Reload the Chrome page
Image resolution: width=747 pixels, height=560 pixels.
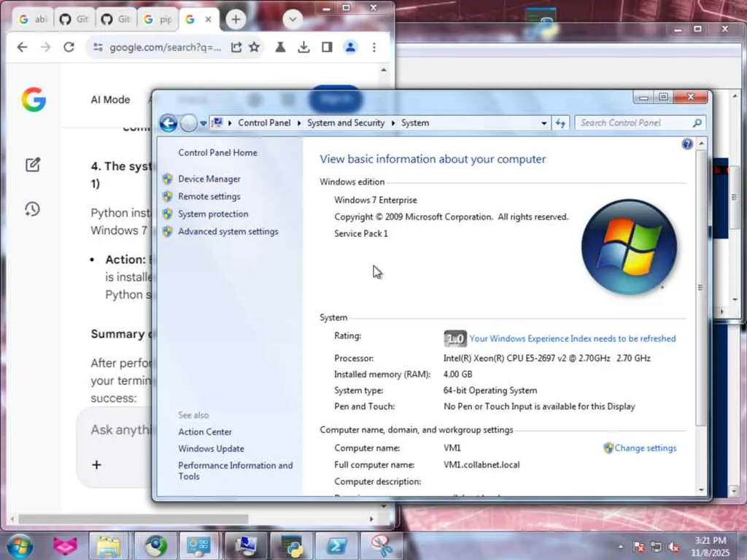pyautogui.click(x=69, y=47)
